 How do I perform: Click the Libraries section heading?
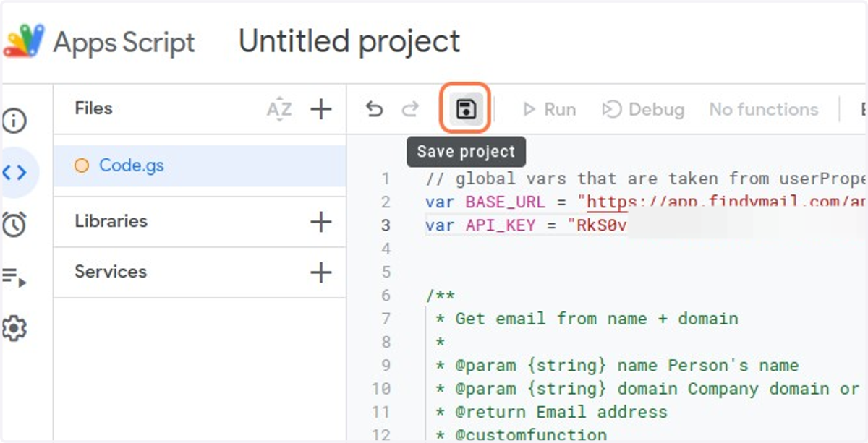click(x=111, y=221)
